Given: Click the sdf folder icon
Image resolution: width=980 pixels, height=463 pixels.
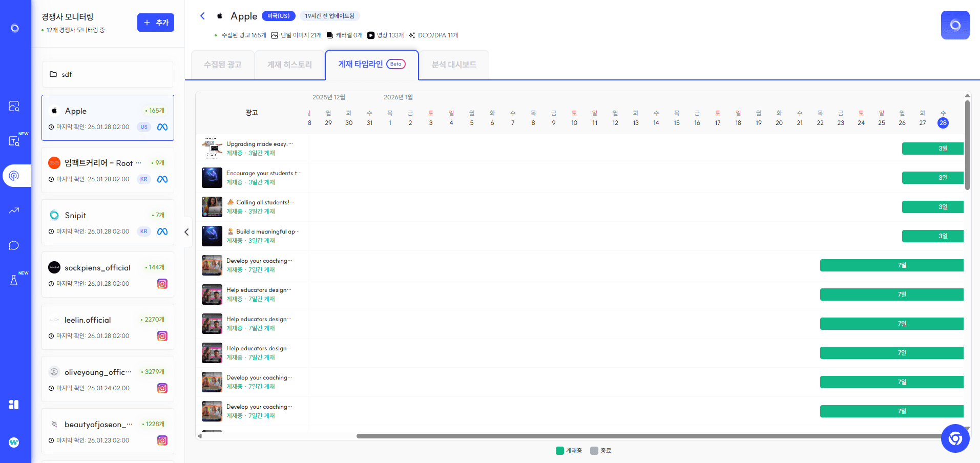Looking at the screenshot, I should click(x=53, y=74).
